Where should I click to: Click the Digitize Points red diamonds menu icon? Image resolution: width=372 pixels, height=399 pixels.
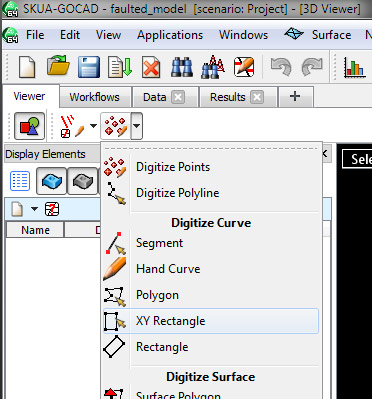115,167
